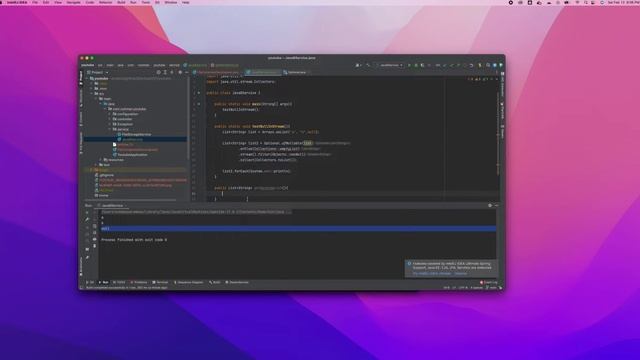Screen dimensions: 640x360
Task: Click the run gutter icon beside the class declaration
Action: pos(199,93)
